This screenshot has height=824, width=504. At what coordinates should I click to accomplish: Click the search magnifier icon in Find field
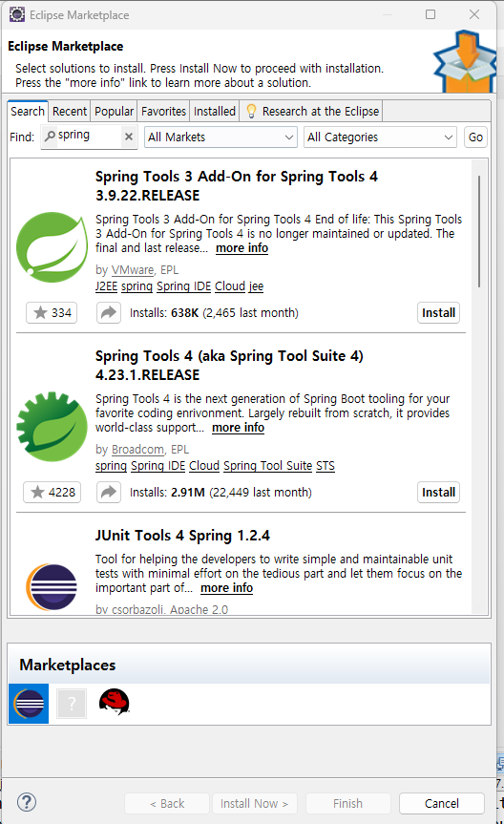pyautogui.click(x=50, y=137)
